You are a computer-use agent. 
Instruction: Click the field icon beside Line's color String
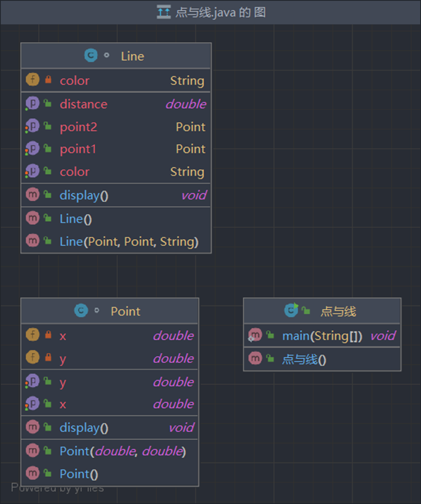(x=33, y=80)
